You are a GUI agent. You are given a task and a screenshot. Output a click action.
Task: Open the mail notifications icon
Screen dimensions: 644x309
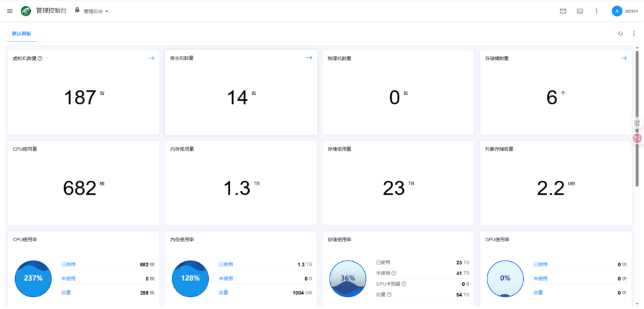[x=563, y=11]
